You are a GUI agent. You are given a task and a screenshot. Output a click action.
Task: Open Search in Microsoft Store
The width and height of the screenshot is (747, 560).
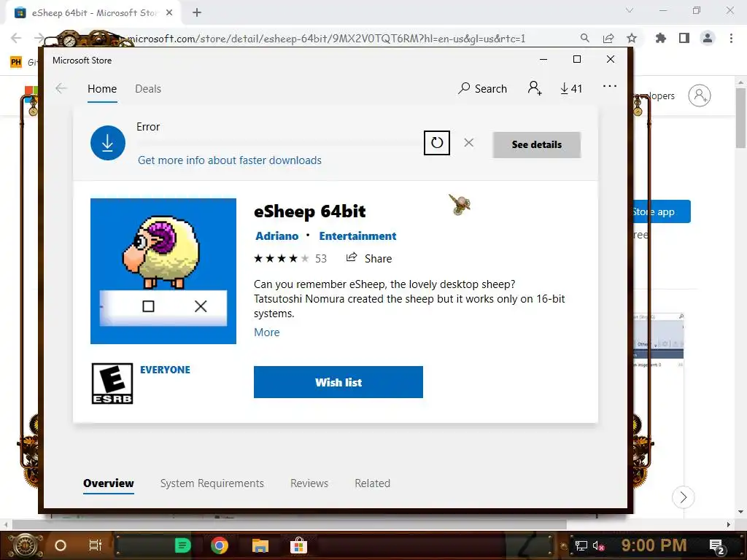[483, 88]
